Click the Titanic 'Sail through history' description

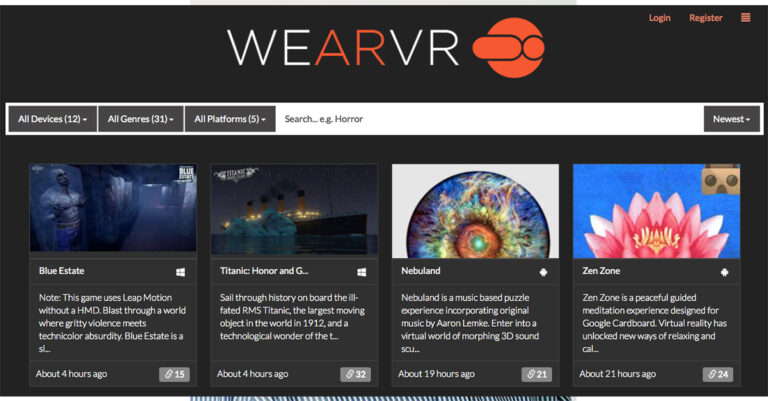pos(293,317)
